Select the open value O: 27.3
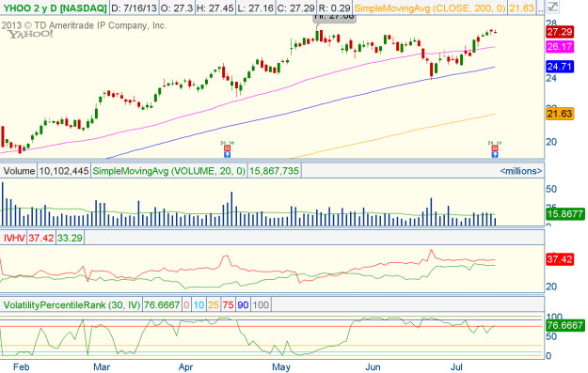Screen dimensions: 588x373 tap(177, 8)
